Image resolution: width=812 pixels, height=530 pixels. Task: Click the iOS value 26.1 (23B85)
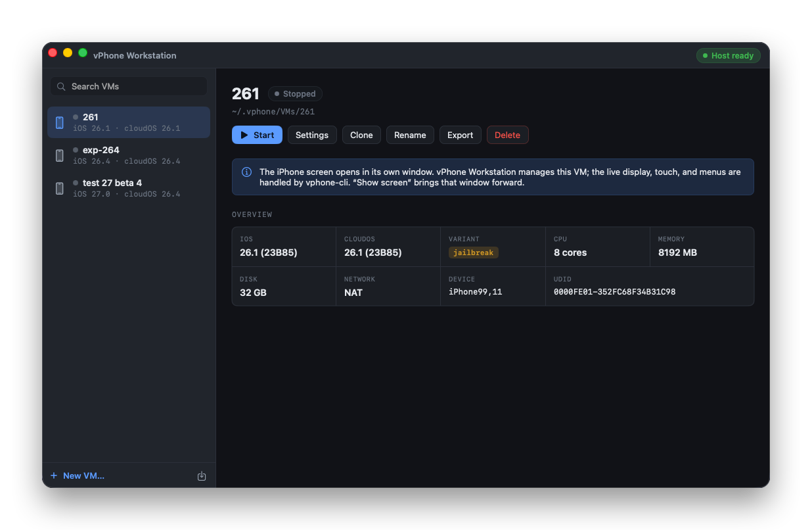(x=268, y=253)
